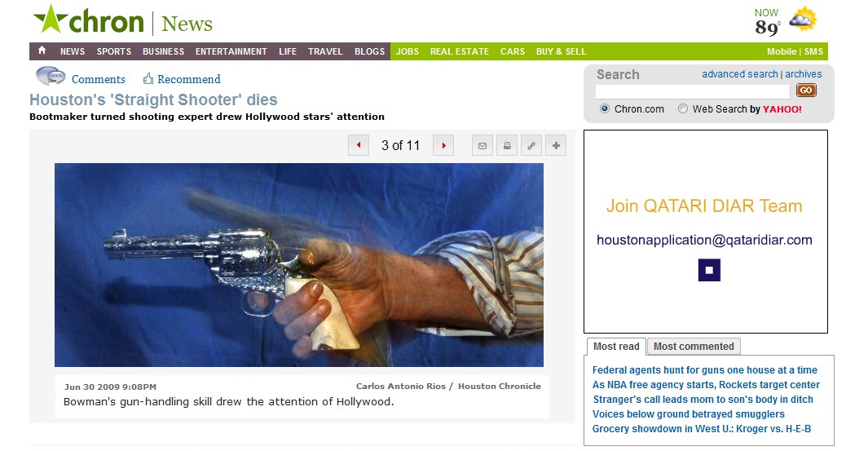Copy link using chain link icon

pos(531,146)
